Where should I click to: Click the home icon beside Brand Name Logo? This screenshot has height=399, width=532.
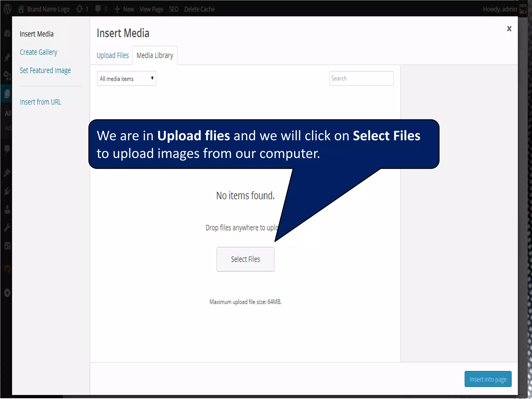(x=21, y=9)
